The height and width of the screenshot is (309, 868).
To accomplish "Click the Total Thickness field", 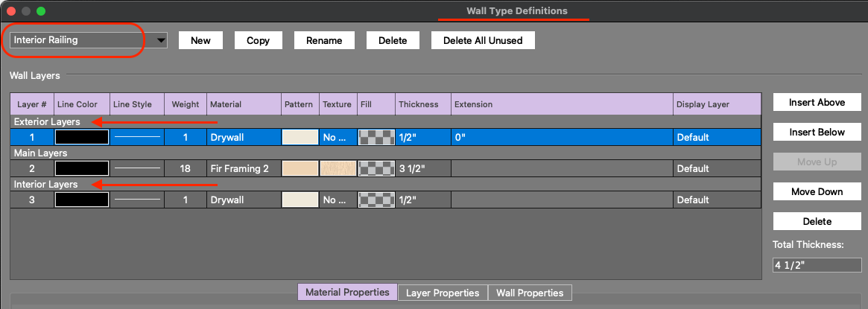I will pyautogui.click(x=817, y=264).
